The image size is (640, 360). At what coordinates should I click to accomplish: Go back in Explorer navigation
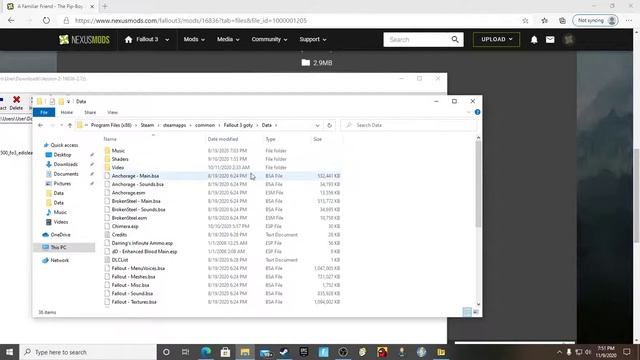[40, 125]
